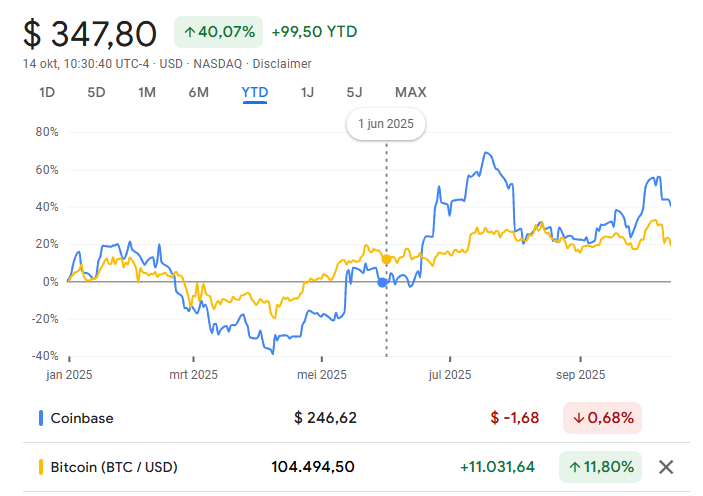Remove the Bitcoin comparison with the X icon
The image size is (703, 496).
(667, 467)
